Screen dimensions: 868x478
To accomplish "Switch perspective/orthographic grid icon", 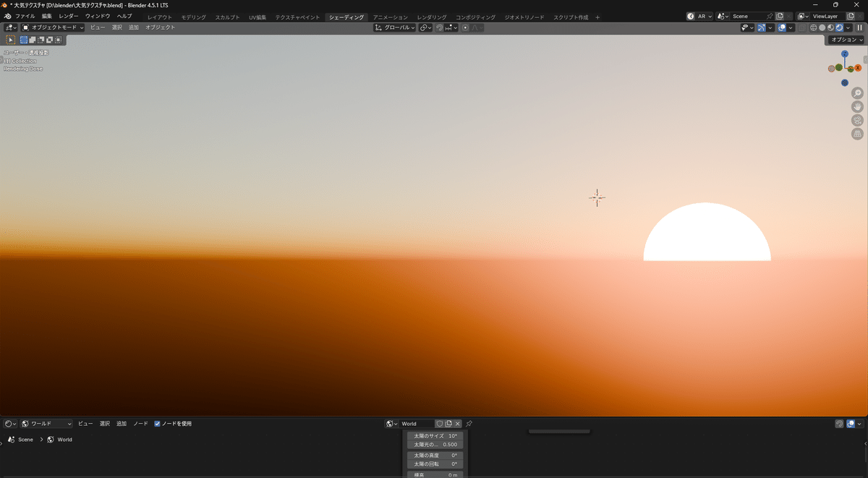I will 857,134.
